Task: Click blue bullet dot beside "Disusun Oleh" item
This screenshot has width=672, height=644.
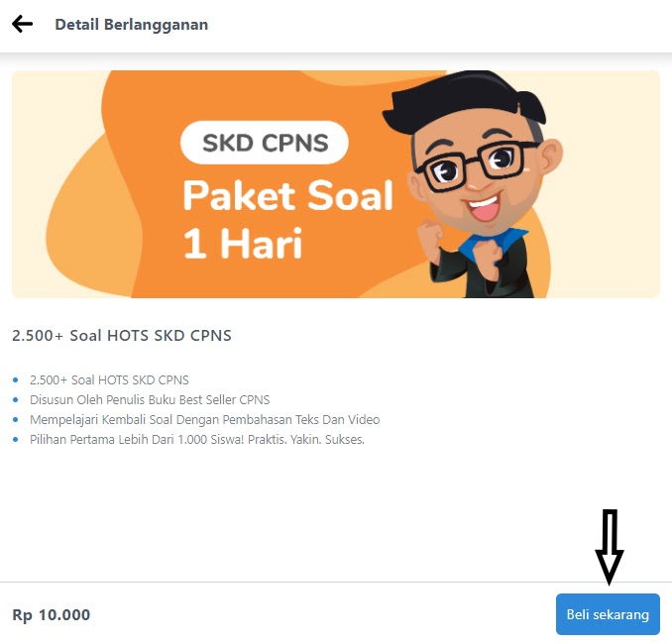Action: [16, 399]
